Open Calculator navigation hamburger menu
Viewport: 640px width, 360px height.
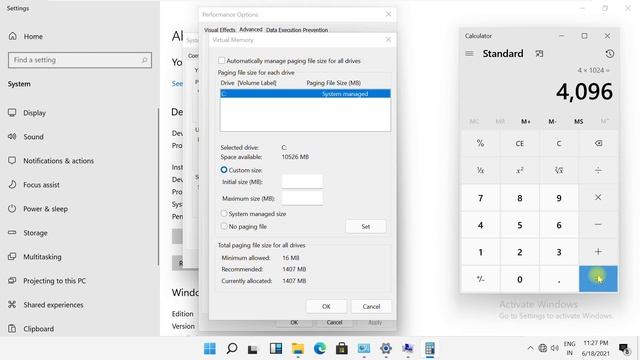(469, 53)
